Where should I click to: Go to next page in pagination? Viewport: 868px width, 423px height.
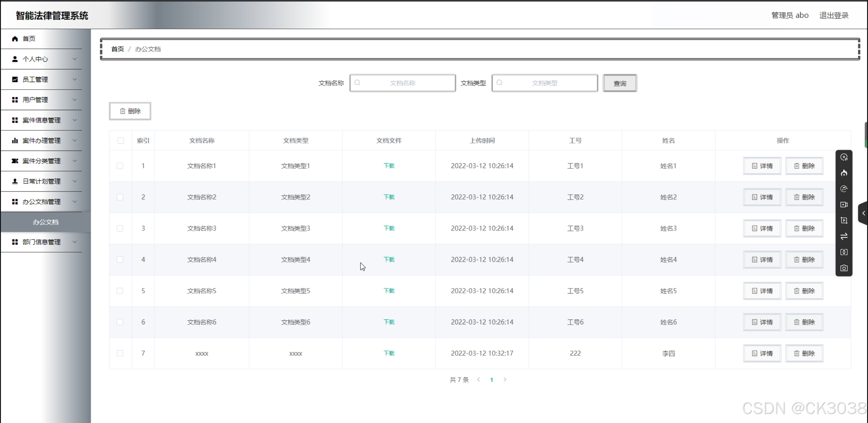pos(505,380)
